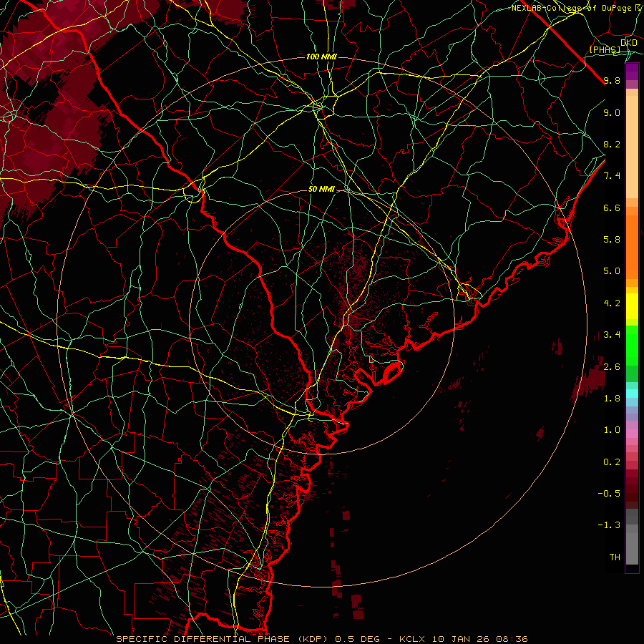This screenshot has height=644, width=644.
Task: Click the "SPECIFIC DIFFERENTIAL PHASE (KDP)" product title
Action: [x=223, y=639]
